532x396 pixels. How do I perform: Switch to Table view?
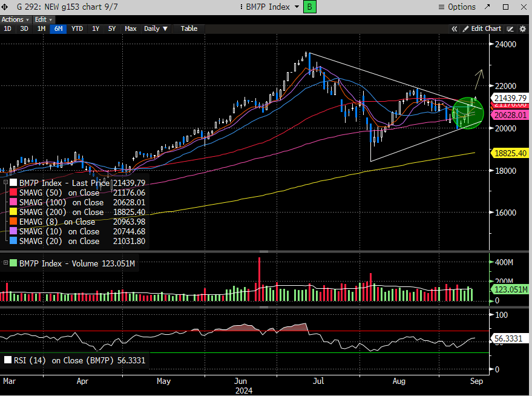189,28
